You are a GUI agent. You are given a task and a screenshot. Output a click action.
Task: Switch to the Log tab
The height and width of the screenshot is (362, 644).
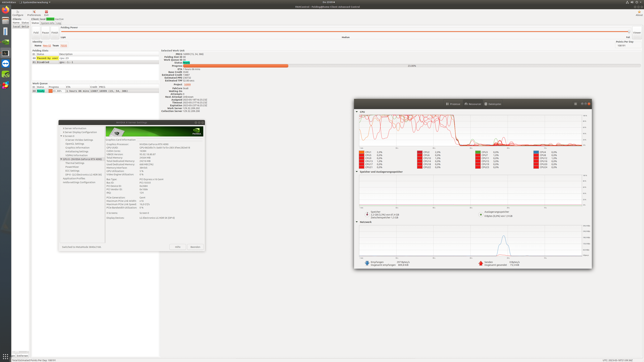click(59, 23)
